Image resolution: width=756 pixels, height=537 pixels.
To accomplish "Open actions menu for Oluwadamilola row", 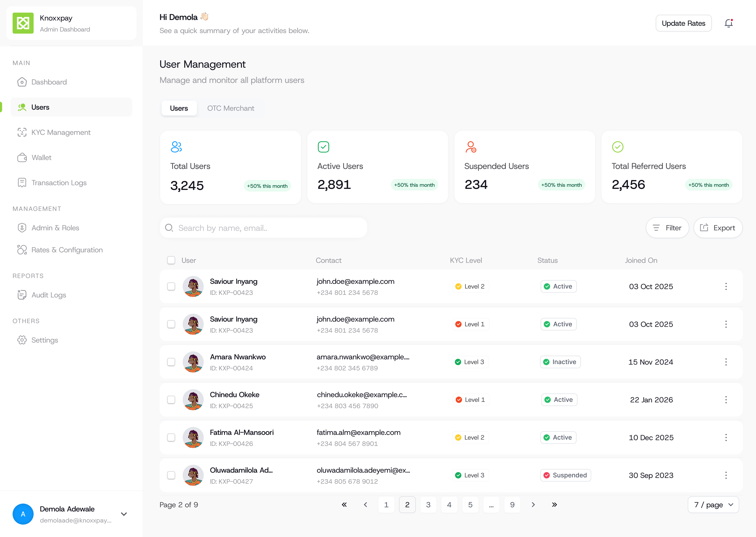I will [x=726, y=475].
